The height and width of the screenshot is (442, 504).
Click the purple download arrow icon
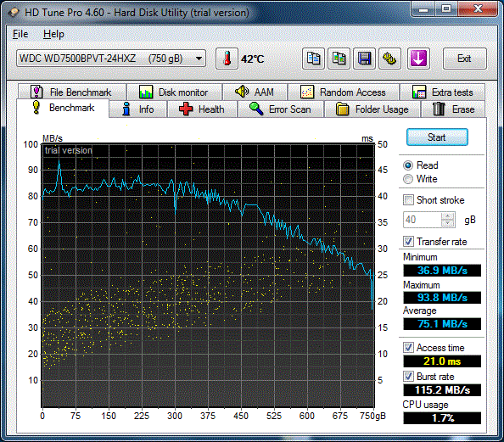418,59
